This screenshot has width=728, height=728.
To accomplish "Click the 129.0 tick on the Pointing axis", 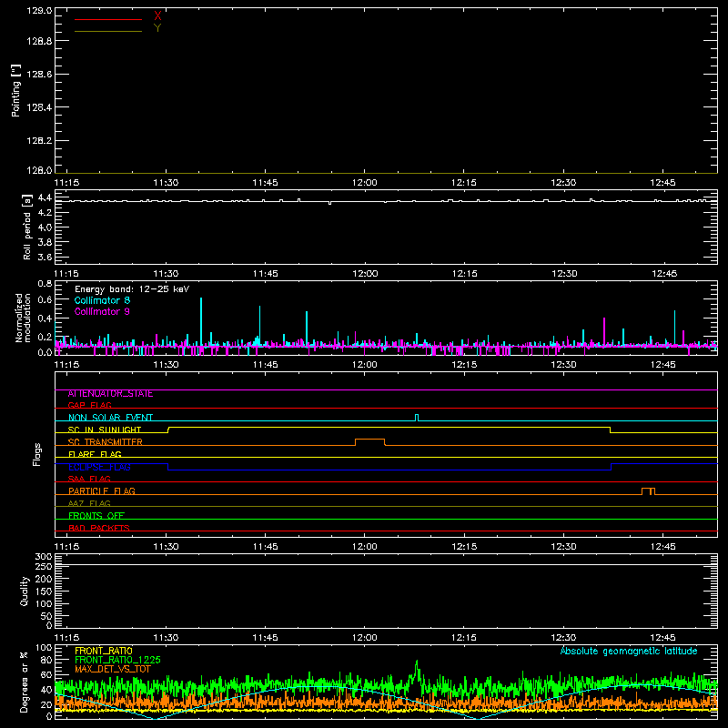I will 39,11.
